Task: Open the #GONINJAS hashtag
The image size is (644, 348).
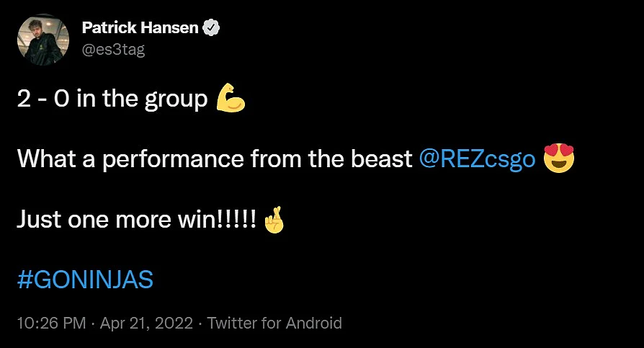Action: (85, 280)
